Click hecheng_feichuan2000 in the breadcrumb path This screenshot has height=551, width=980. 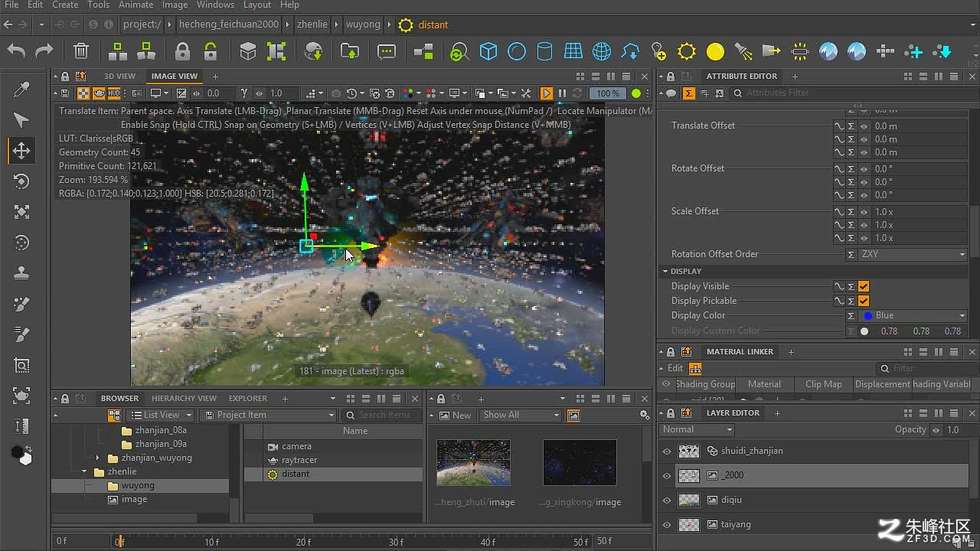[229, 24]
